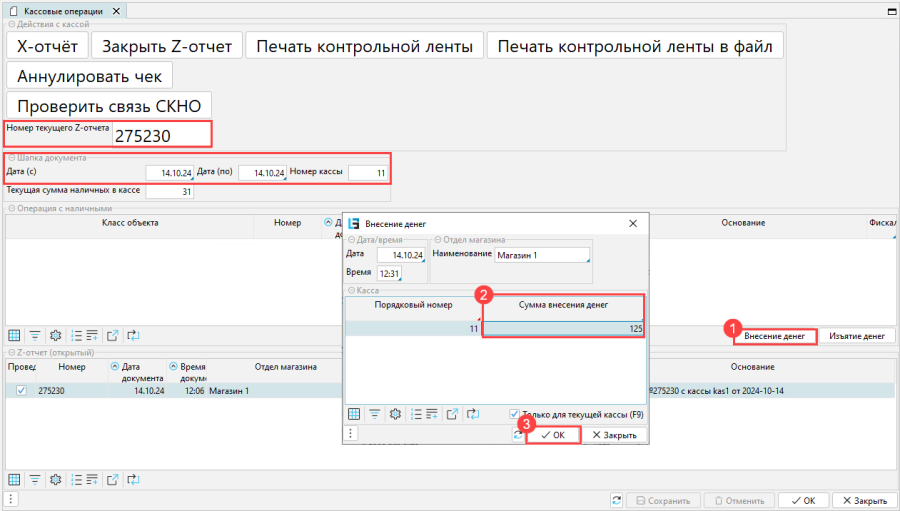Collapse the Шапка документа section
Image resolution: width=900 pixels, height=511 pixels.
(11, 158)
